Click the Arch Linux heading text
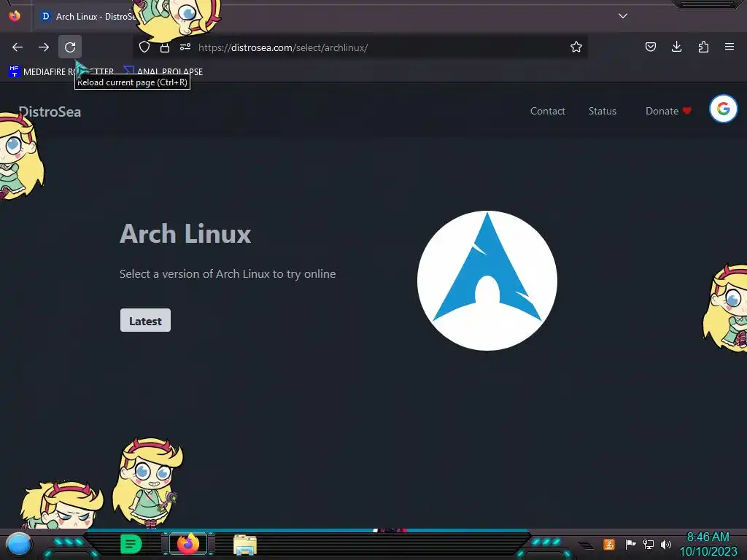747x560 pixels. [x=185, y=234]
